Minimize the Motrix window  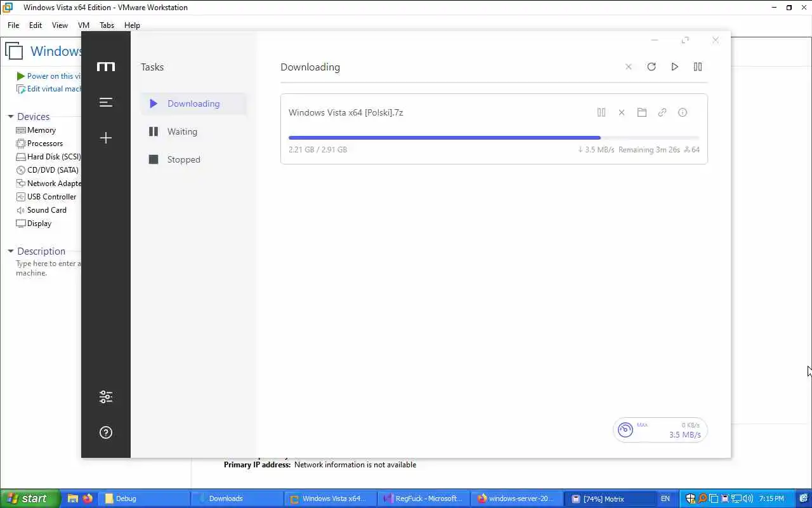point(655,40)
